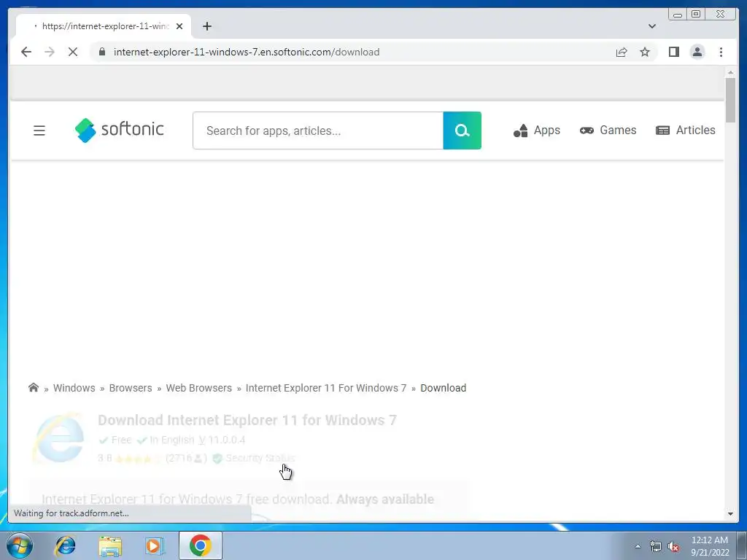Click the muted volume tray icon
This screenshot has width=747, height=560.
point(673,546)
